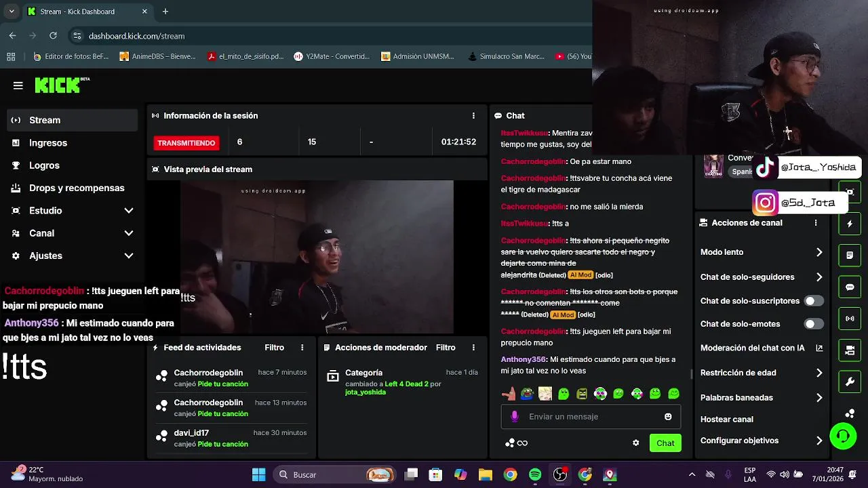
Task: Click the wrench widget icon
Action: pos(850,382)
